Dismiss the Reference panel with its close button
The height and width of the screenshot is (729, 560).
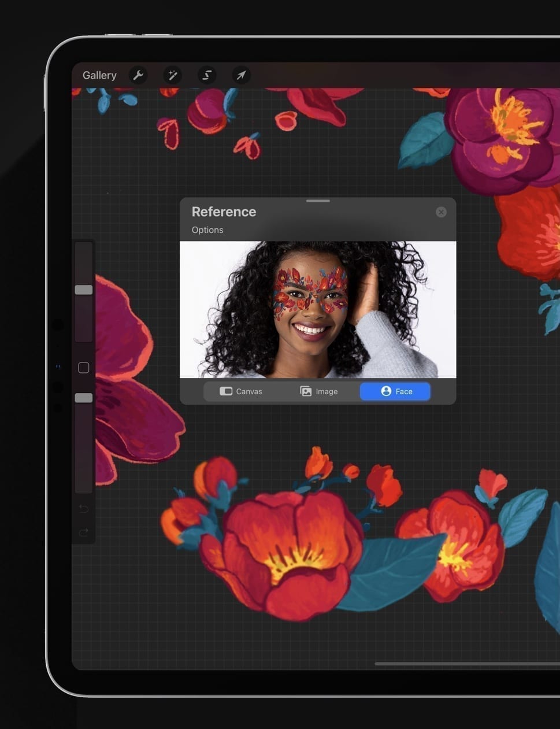pyautogui.click(x=442, y=212)
